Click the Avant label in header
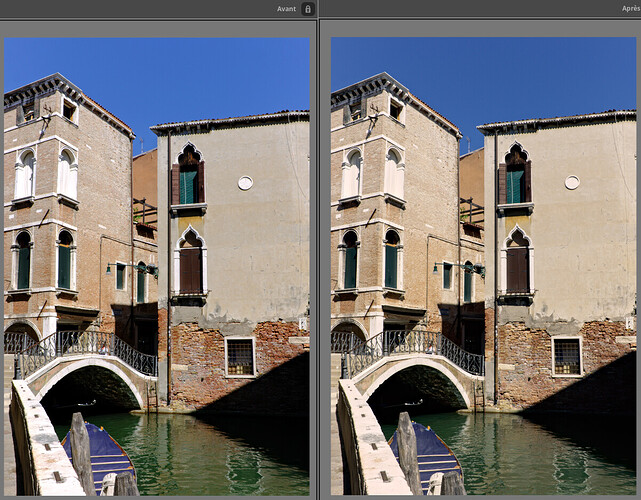This screenshot has height=500, width=641. [286, 8]
